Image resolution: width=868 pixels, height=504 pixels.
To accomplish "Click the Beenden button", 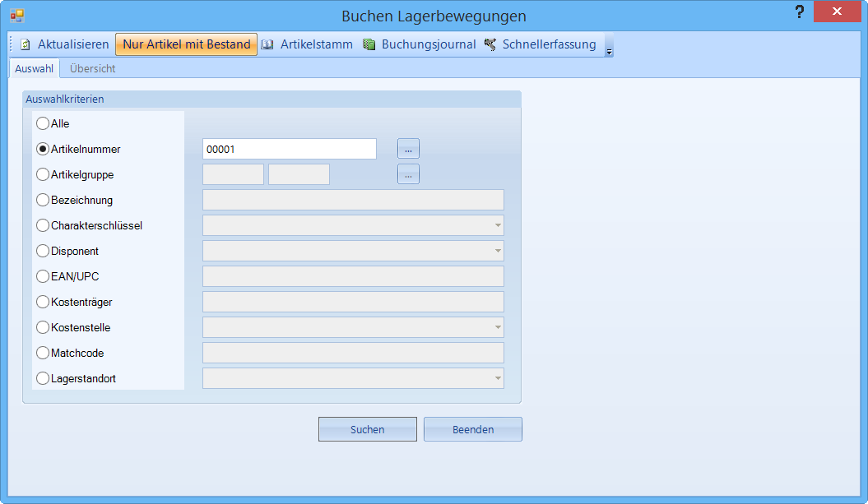I will [x=472, y=429].
